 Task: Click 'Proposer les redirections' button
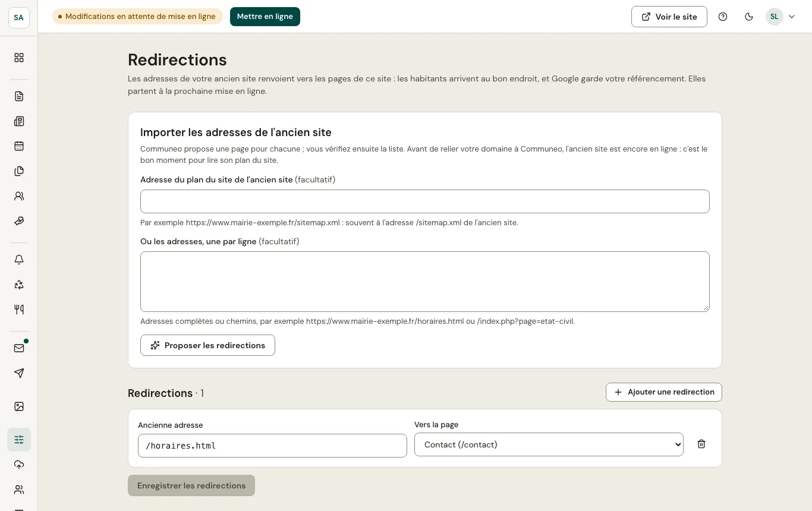click(207, 345)
